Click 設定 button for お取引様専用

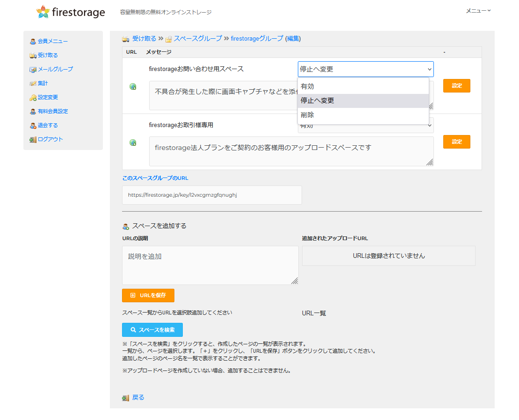click(456, 142)
